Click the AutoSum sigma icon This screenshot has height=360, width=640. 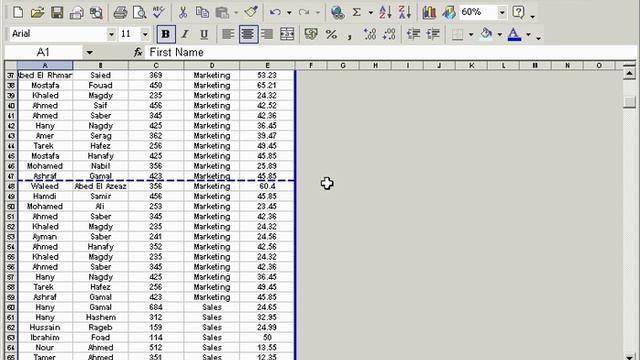[356, 13]
